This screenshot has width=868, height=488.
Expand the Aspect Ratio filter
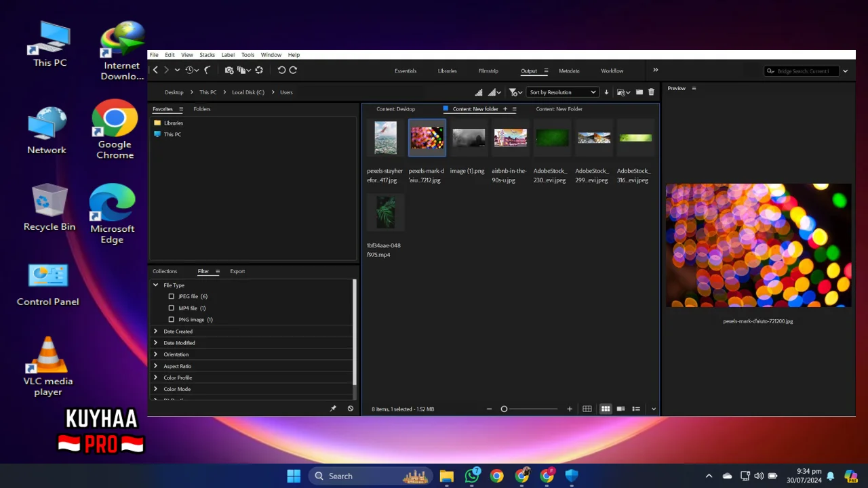(x=155, y=366)
